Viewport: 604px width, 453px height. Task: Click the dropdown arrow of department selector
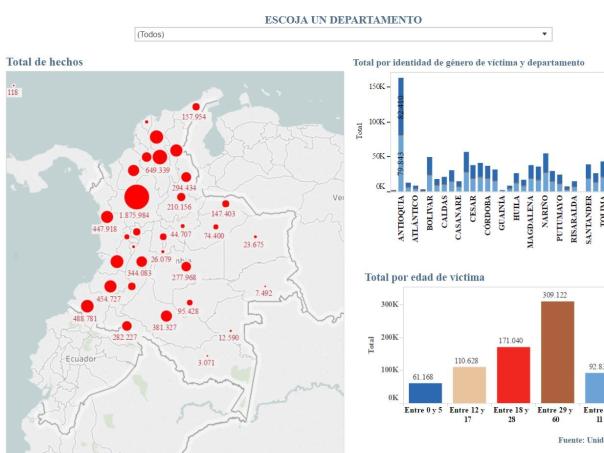click(x=545, y=34)
